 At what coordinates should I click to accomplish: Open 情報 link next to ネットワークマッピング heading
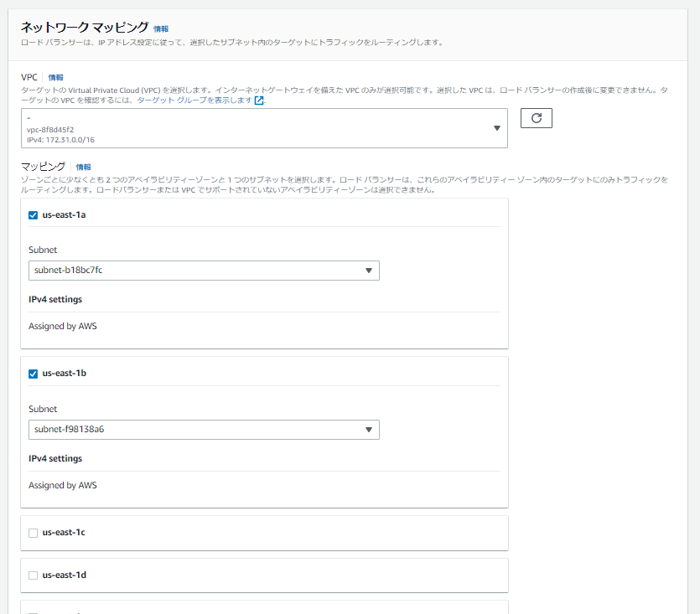click(x=161, y=29)
